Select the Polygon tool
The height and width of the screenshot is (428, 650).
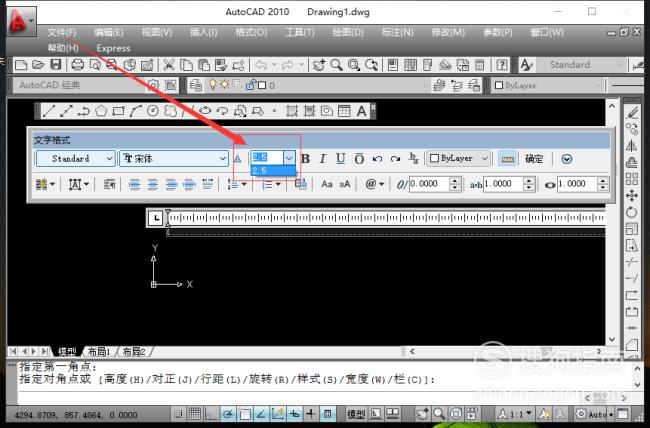tap(101, 111)
